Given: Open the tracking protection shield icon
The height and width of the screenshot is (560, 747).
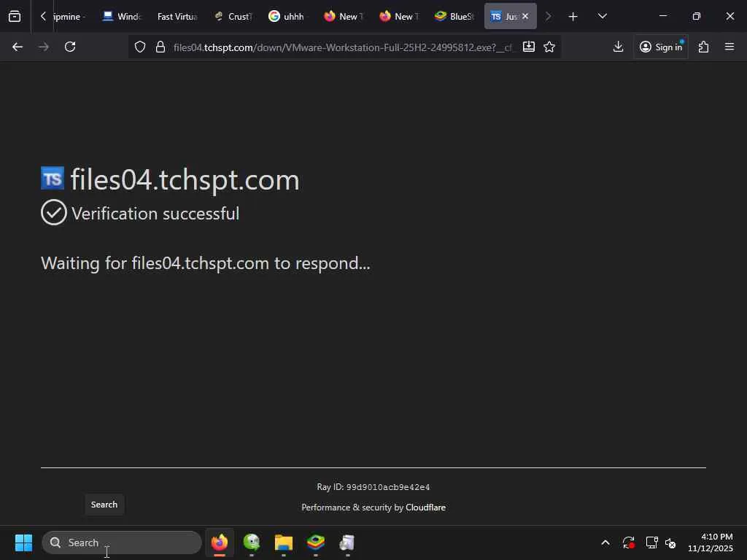Looking at the screenshot, I should 139,47.
